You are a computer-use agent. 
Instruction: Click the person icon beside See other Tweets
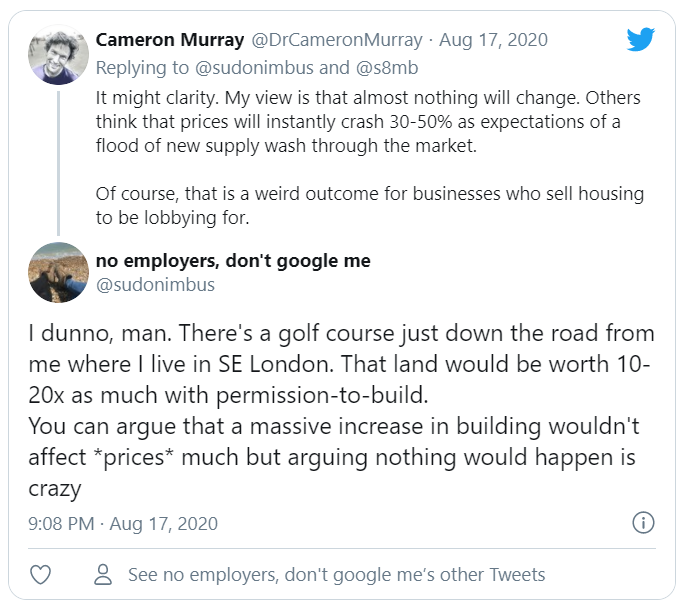(x=102, y=575)
